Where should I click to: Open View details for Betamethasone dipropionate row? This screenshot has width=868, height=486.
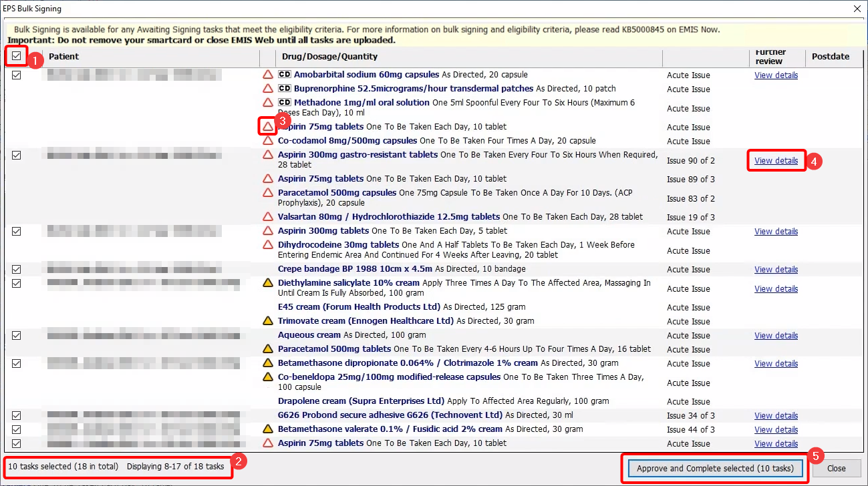[x=776, y=364]
